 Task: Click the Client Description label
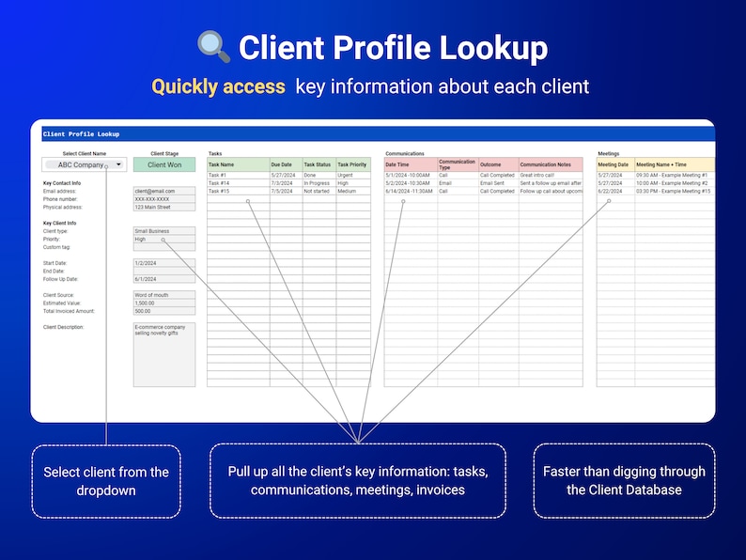(63, 327)
